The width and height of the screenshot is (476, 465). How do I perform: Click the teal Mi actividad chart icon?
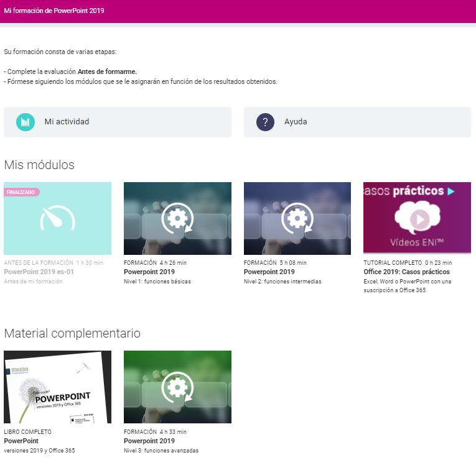tap(25, 122)
